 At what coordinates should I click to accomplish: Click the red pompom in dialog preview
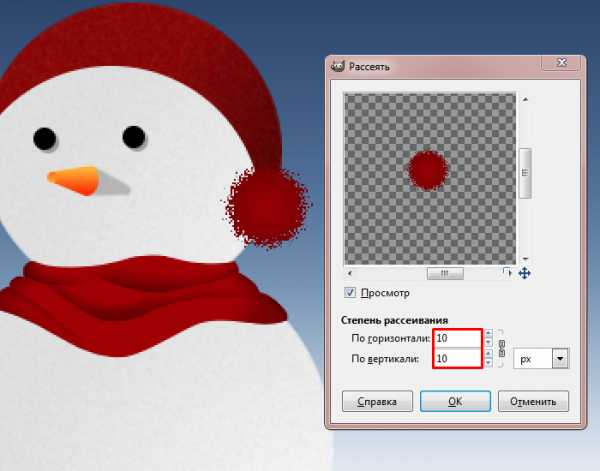427,170
